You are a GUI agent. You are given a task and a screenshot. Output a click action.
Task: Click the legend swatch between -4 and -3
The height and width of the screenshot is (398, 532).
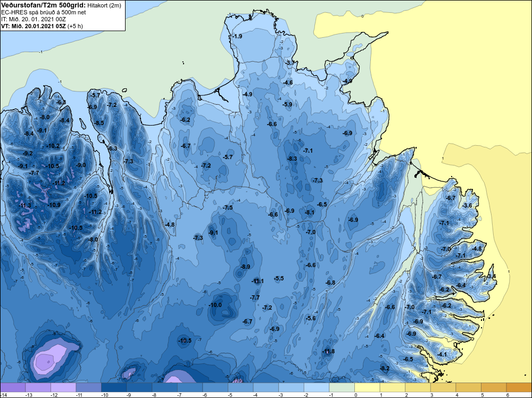(266, 387)
